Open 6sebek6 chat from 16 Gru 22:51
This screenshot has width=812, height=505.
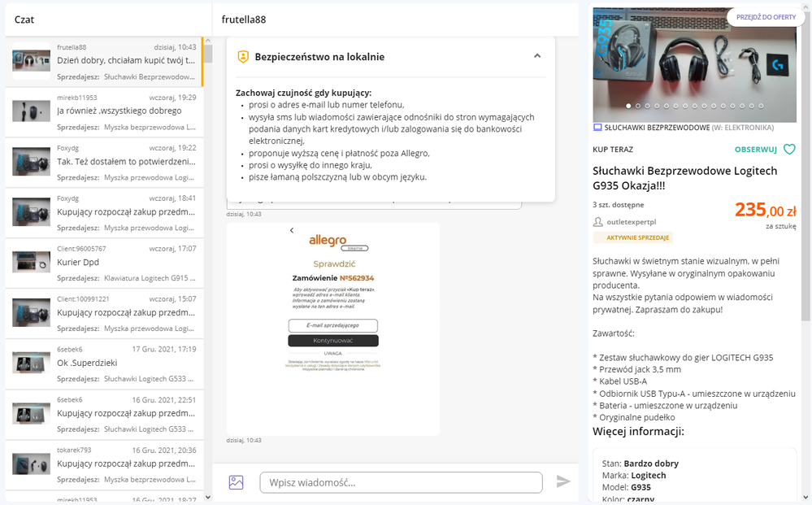coord(104,413)
